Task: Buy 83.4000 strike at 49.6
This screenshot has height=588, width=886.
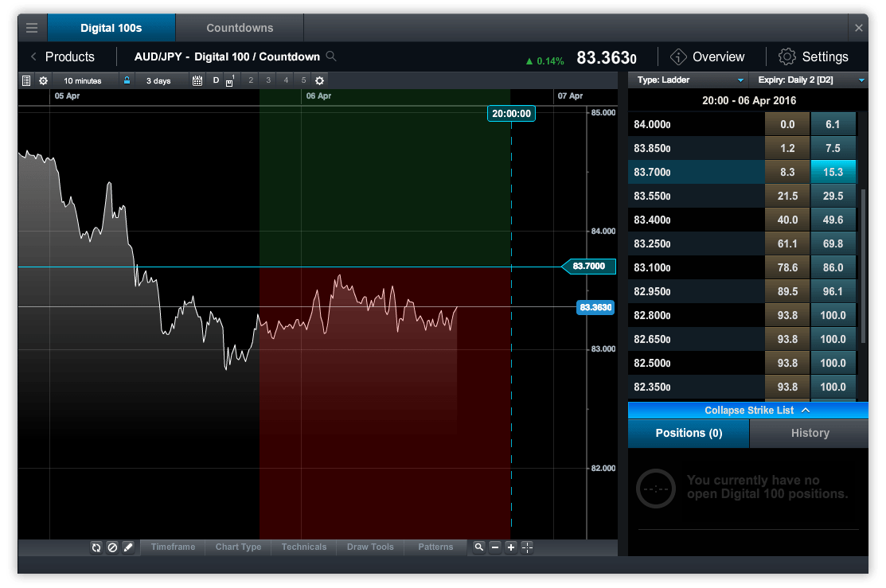Action: (x=833, y=220)
